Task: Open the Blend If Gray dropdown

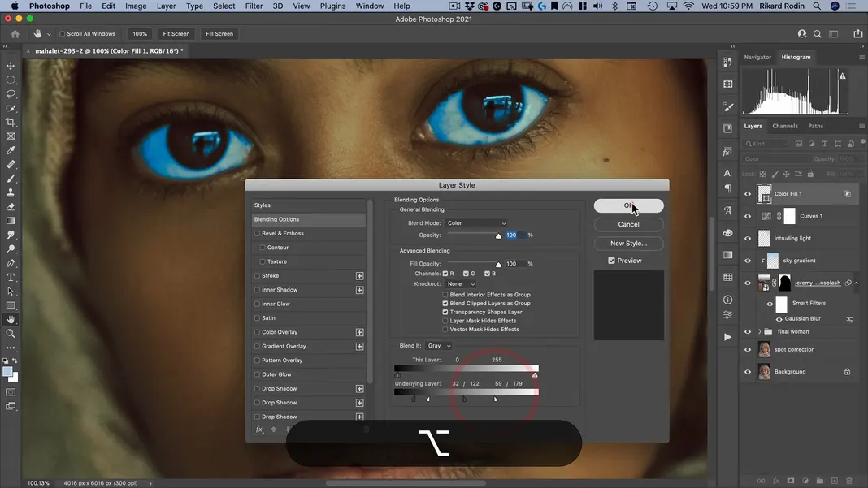Action: pos(438,346)
